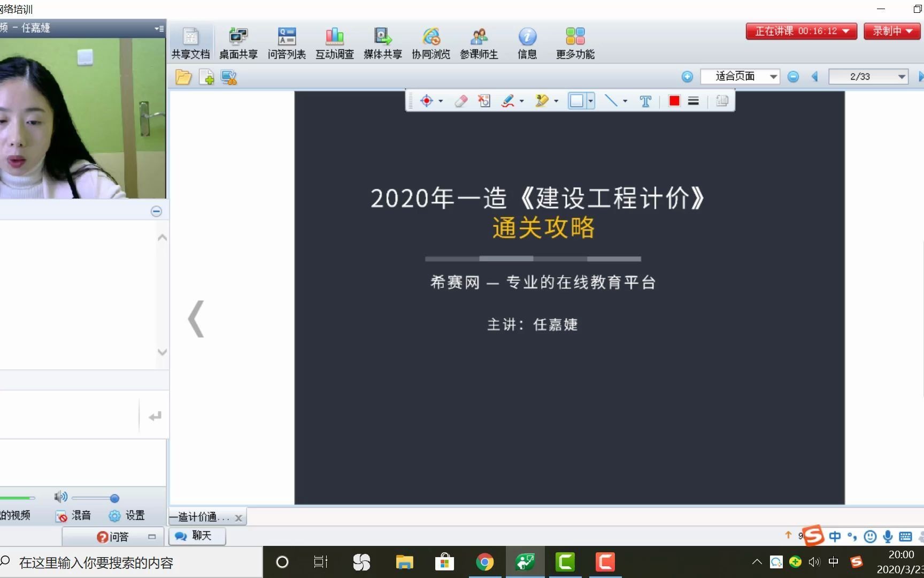Collapse the panel with the circled minus
This screenshot has width=924, height=578.
tap(156, 211)
